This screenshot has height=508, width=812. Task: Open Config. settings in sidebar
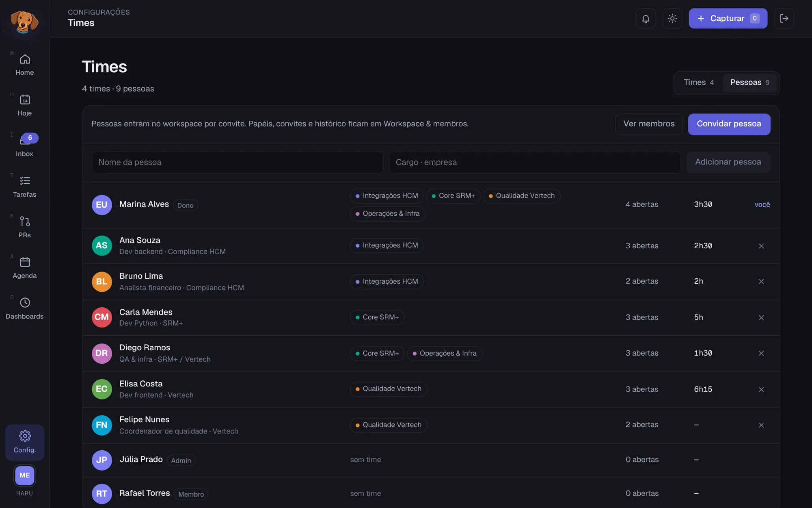click(x=25, y=442)
